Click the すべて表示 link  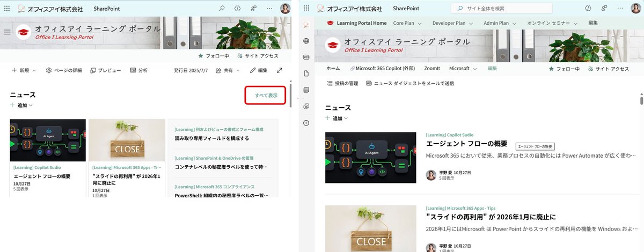tap(266, 95)
